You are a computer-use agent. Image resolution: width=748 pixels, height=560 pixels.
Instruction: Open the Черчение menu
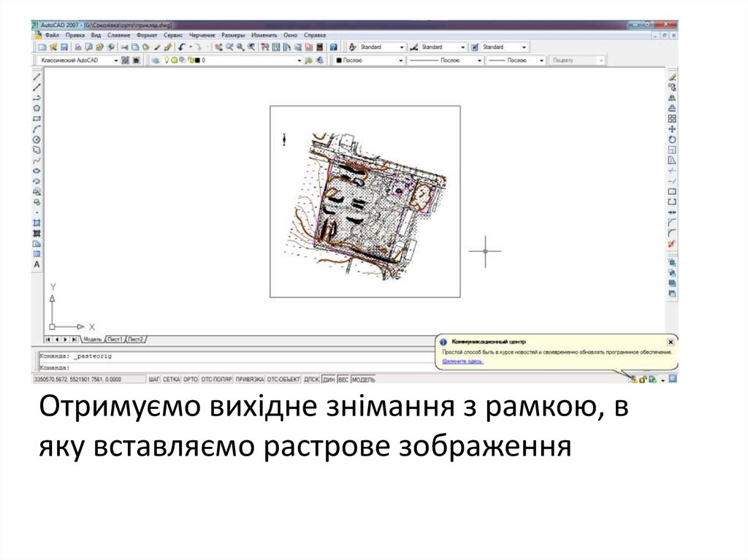(202, 35)
